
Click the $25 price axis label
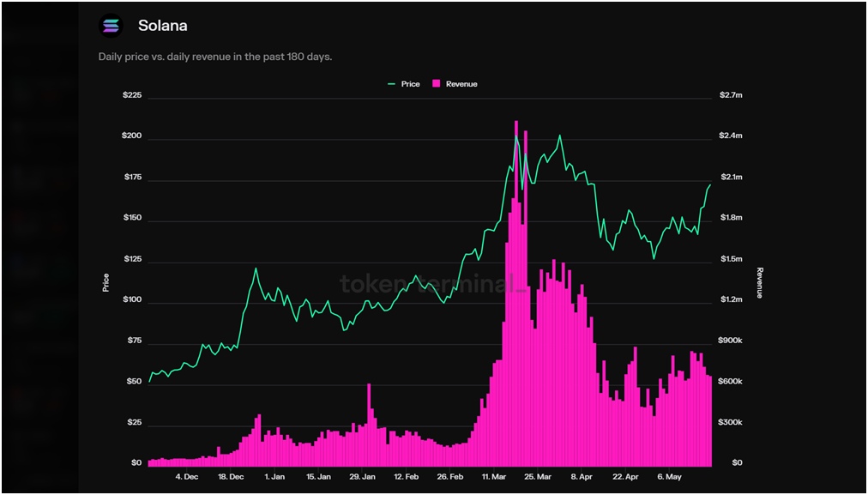[134, 423]
